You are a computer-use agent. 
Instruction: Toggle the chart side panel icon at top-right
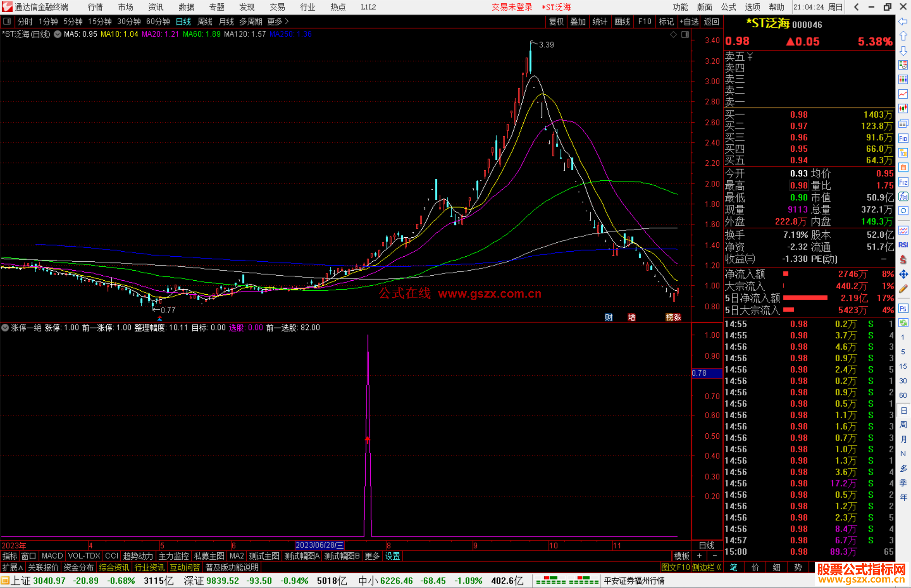[685, 35]
